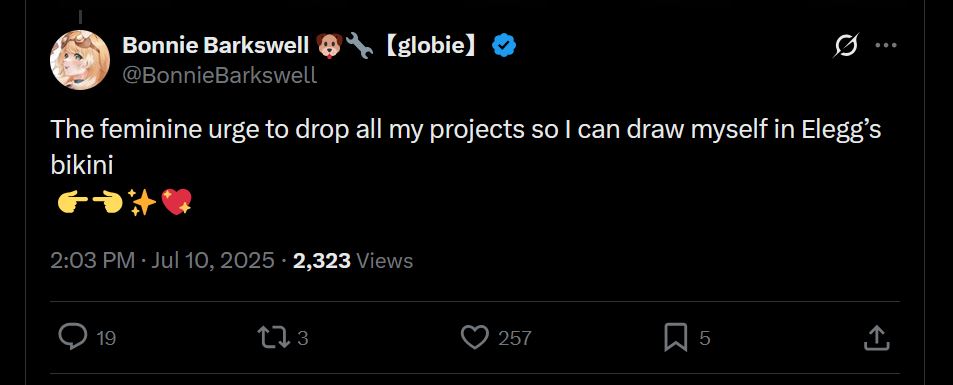Click the reply speech bubble icon

tap(73, 337)
